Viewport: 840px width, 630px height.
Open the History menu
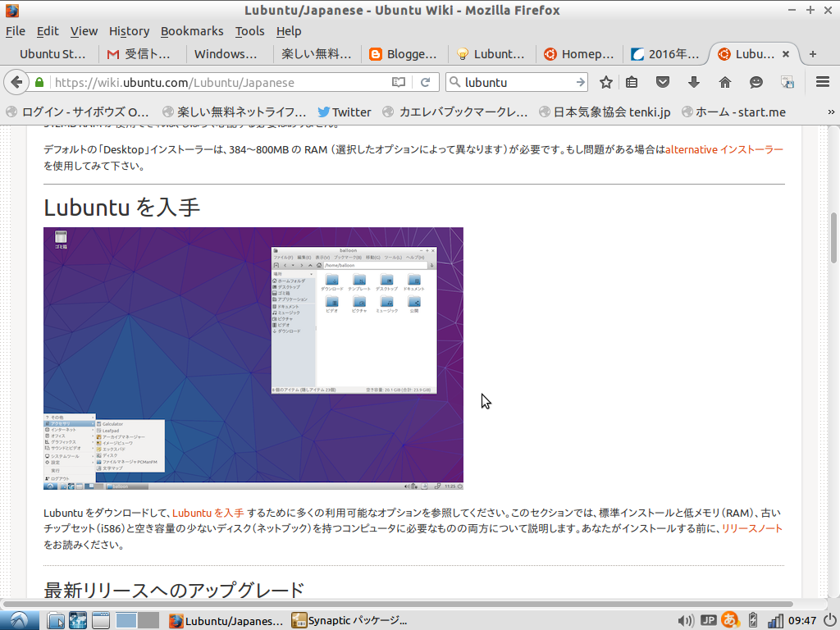click(129, 31)
